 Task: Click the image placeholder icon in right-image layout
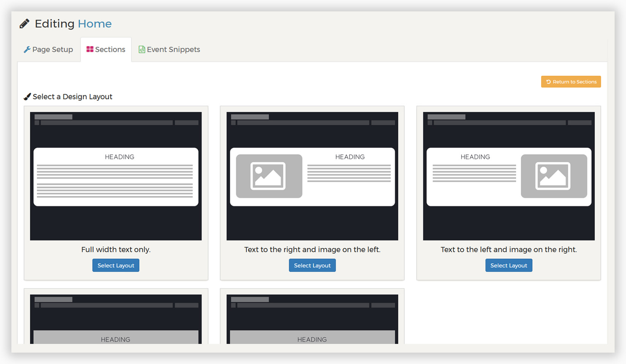pos(553,176)
